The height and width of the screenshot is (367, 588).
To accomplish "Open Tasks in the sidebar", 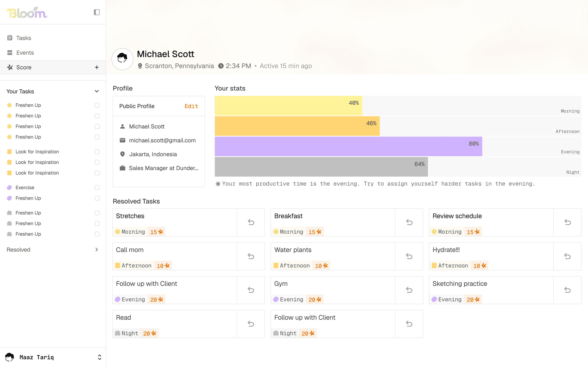I will [x=24, y=38].
